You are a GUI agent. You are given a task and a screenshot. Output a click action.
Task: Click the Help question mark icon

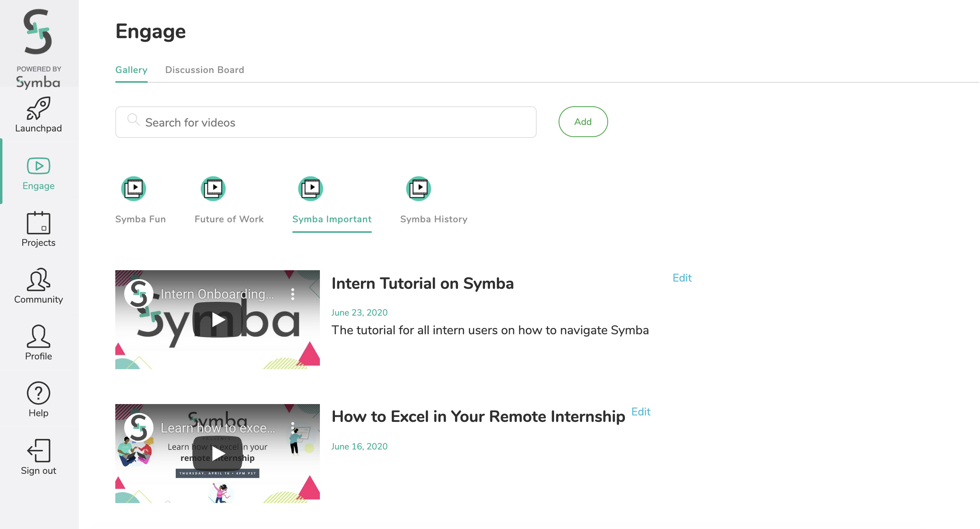[39, 393]
